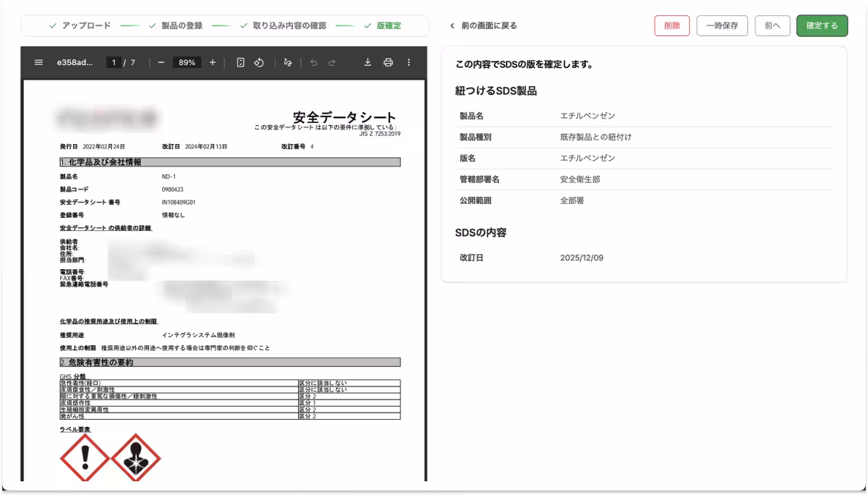Screen dimensions: 868x495
Task: Download the SDS PDF document
Action: click(368, 62)
